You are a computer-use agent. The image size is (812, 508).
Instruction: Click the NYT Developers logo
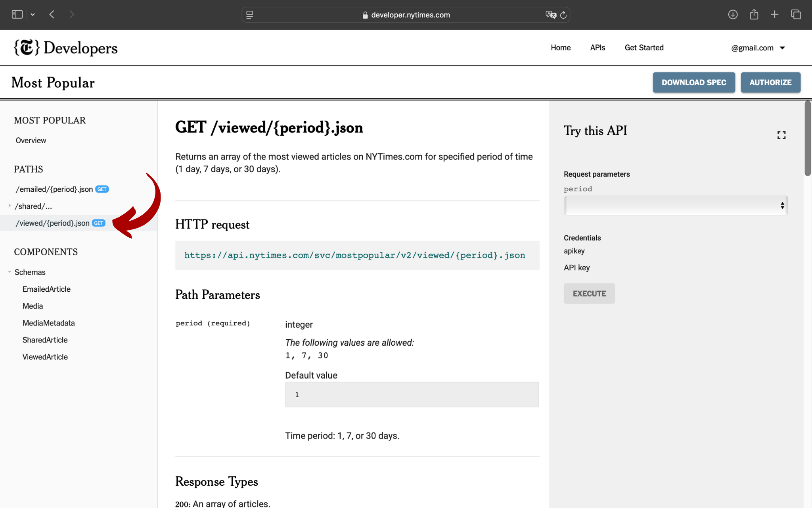pos(66,48)
